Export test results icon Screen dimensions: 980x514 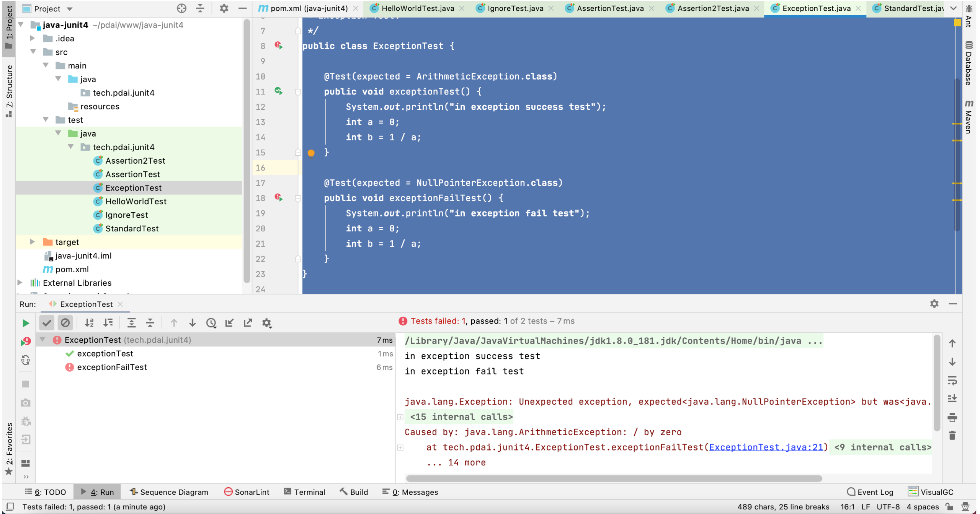point(248,323)
